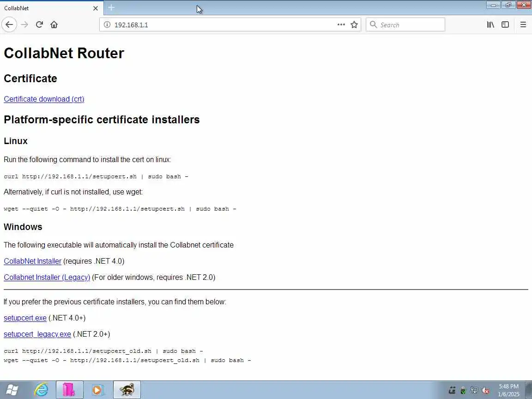Open a new tab with plus button
This screenshot has height=399, width=532.
(111, 7)
